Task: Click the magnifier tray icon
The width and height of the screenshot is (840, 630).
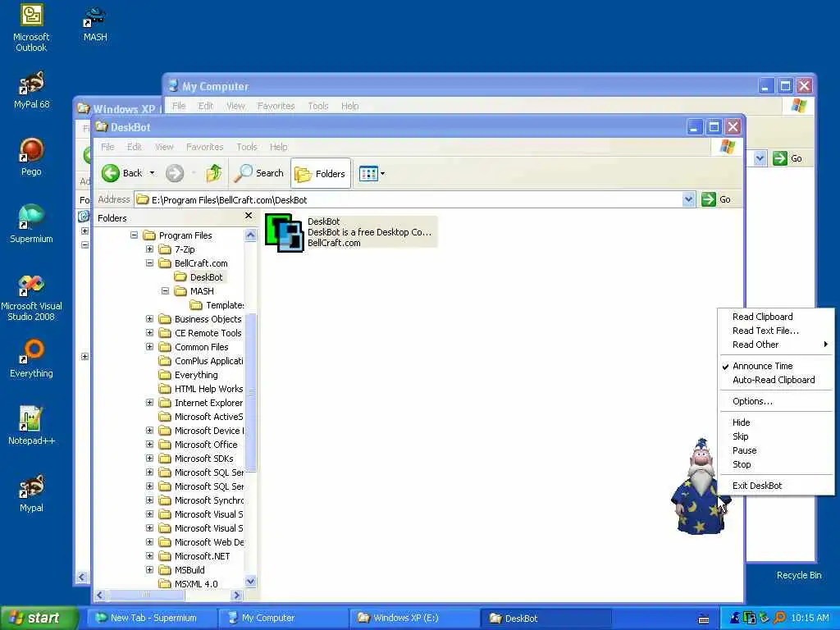Action: pyautogui.click(x=779, y=619)
